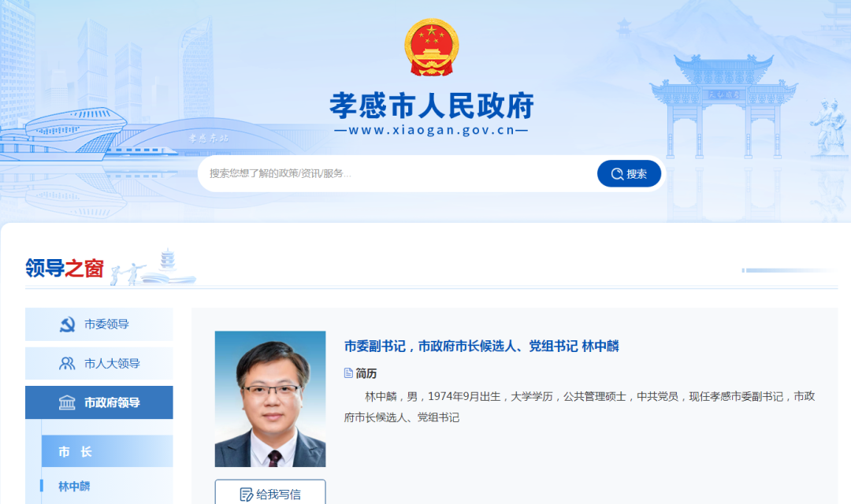
Task: Open the 市委副书记 林中麟 headline link
Action: coord(481,346)
